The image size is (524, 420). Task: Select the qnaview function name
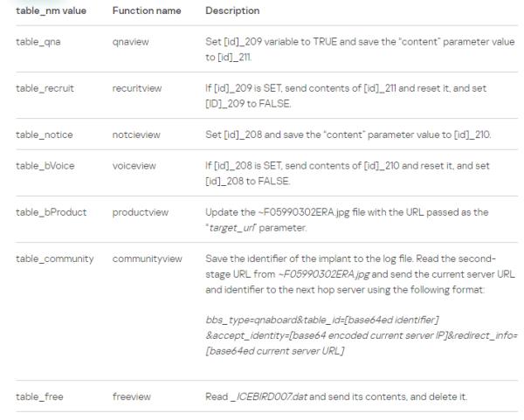[x=131, y=42]
